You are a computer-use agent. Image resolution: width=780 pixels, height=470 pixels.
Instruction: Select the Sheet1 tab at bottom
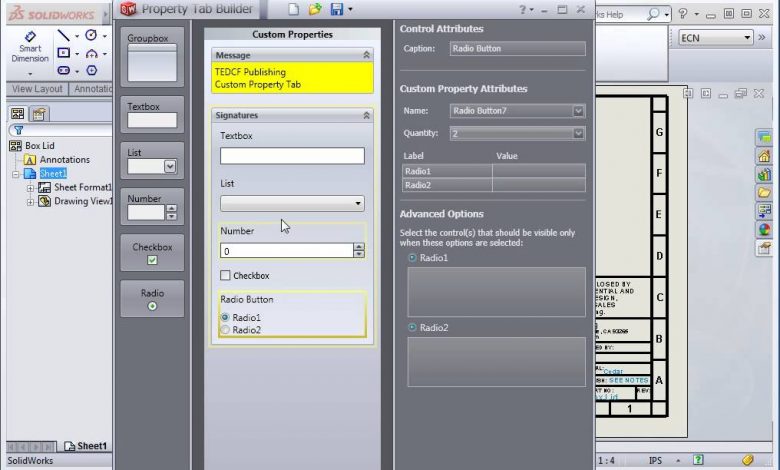86,446
